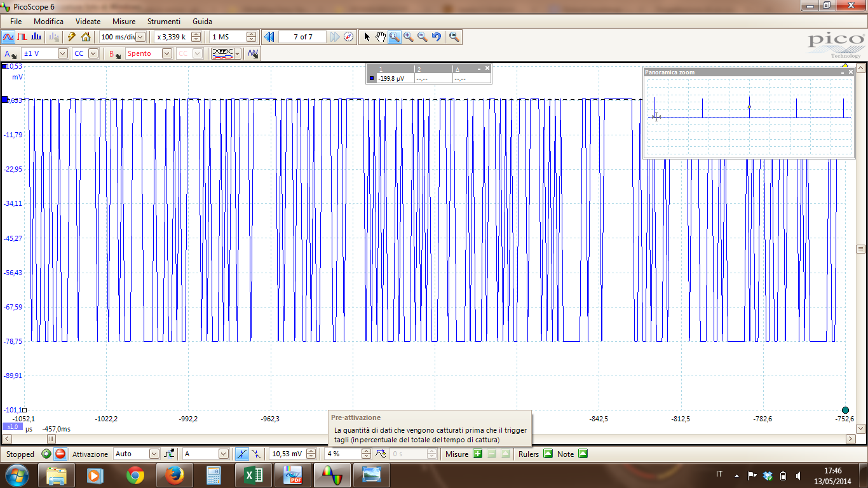Open the Misure menu
The width and height of the screenshot is (868, 488).
[x=124, y=22]
